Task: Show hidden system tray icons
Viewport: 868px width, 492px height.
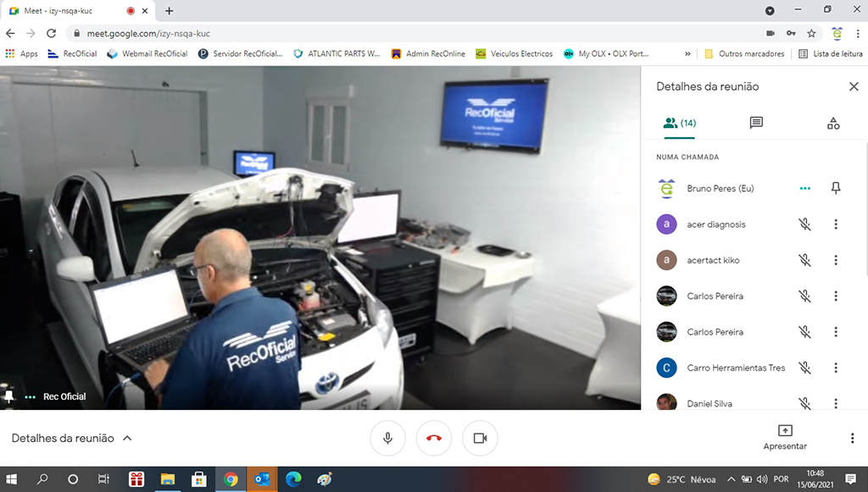Action: tap(731, 479)
